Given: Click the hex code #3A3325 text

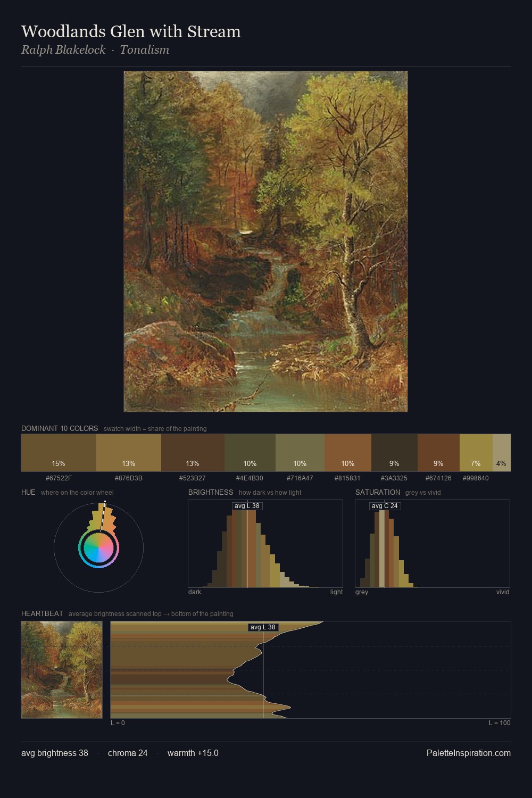Looking at the screenshot, I should click(394, 478).
